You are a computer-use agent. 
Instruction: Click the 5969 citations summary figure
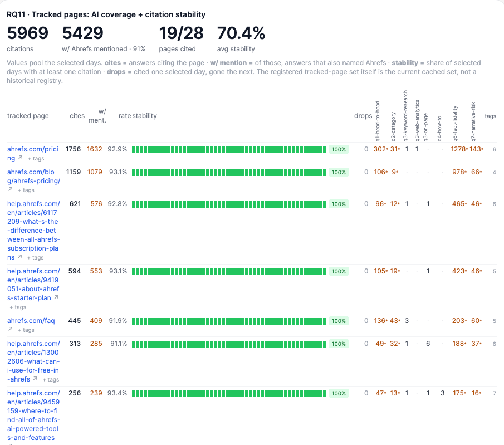tap(28, 33)
